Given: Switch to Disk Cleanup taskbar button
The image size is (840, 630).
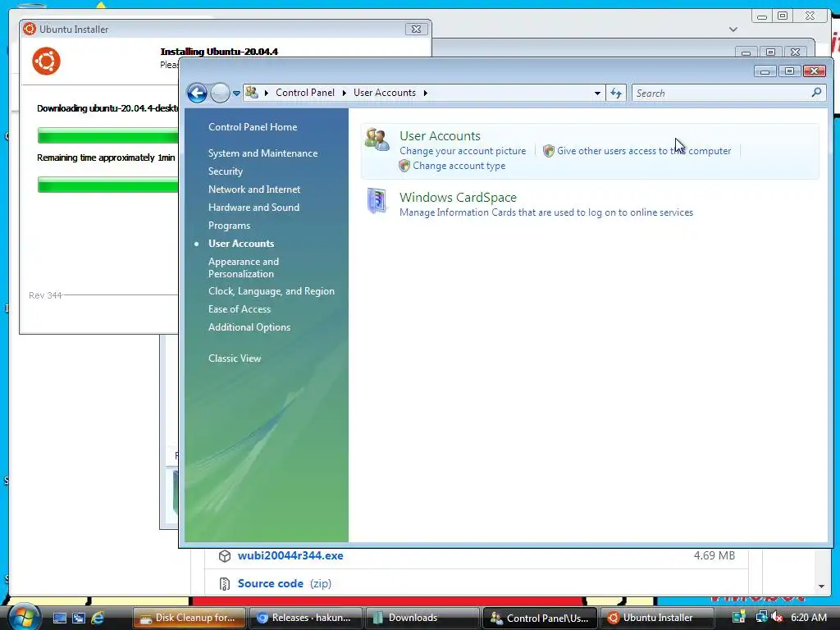Looking at the screenshot, I should pos(189,618).
